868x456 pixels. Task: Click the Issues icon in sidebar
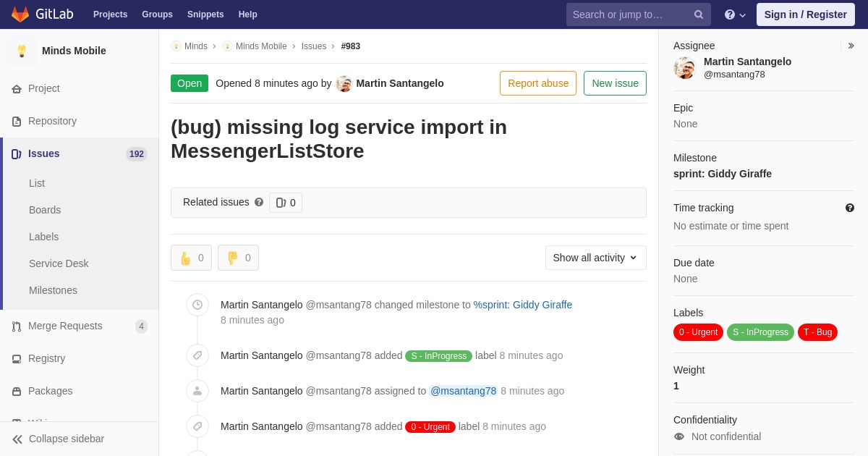(x=17, y=154)
